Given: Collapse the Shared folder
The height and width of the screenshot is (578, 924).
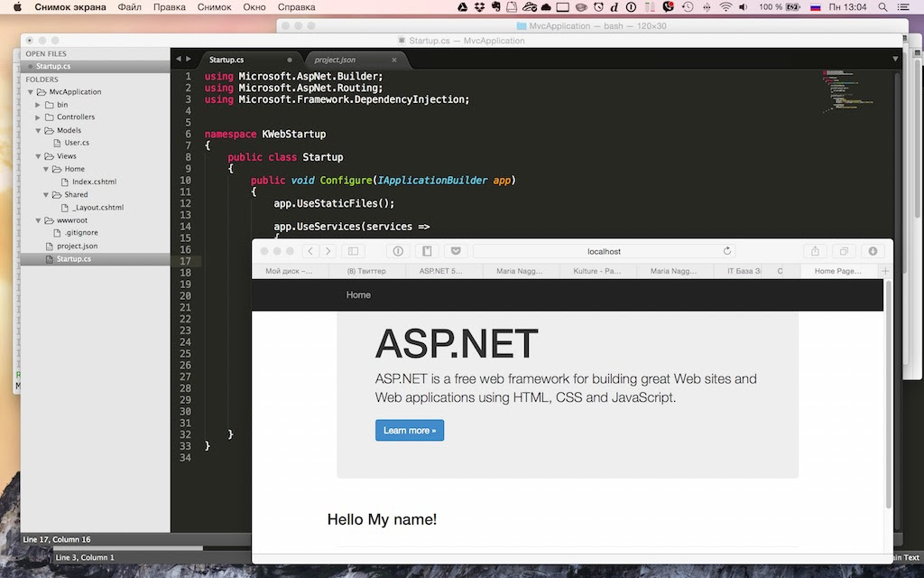Looking at the screenshot, I should click(x=45, y=195).
